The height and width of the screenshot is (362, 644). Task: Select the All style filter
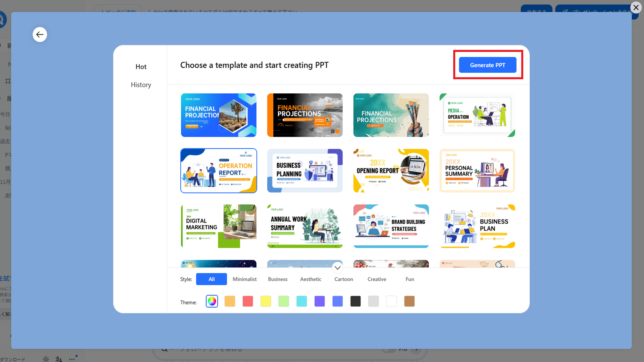tap(211, 279)
